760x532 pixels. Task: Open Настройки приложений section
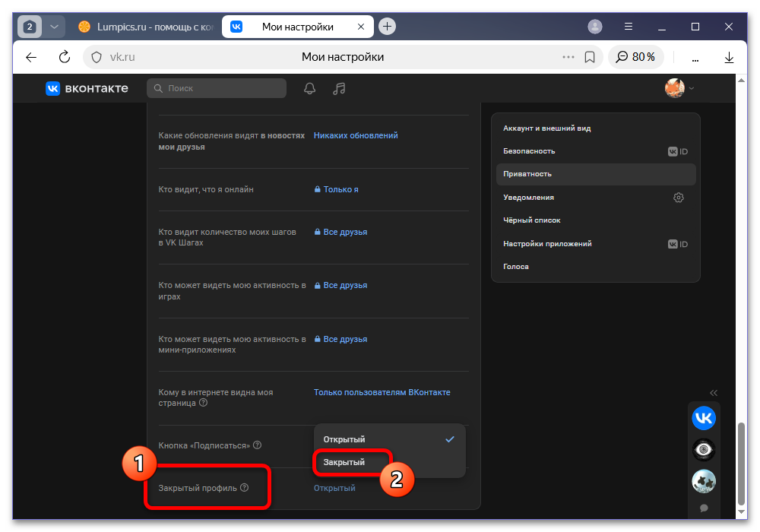pos(596,244)
